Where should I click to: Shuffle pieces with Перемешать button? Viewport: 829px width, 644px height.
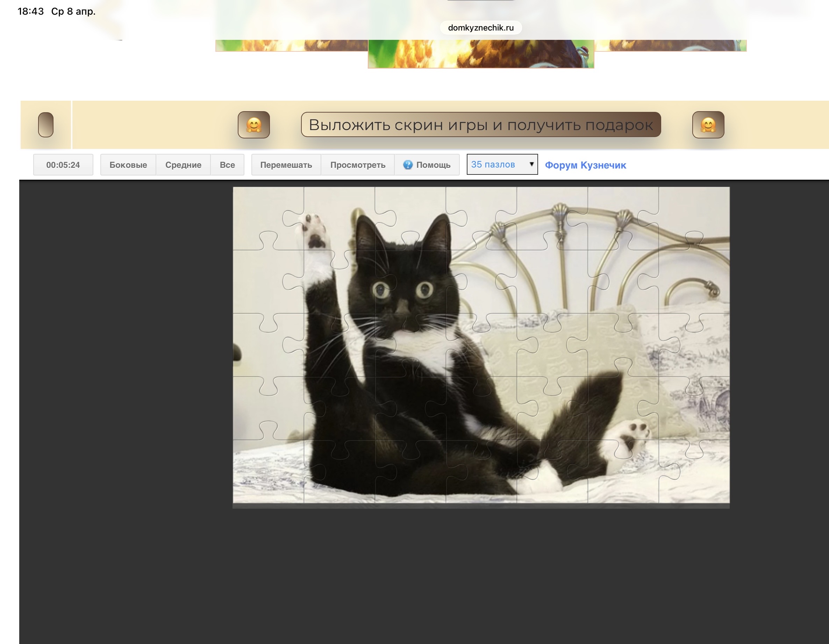tap(286, 165)
